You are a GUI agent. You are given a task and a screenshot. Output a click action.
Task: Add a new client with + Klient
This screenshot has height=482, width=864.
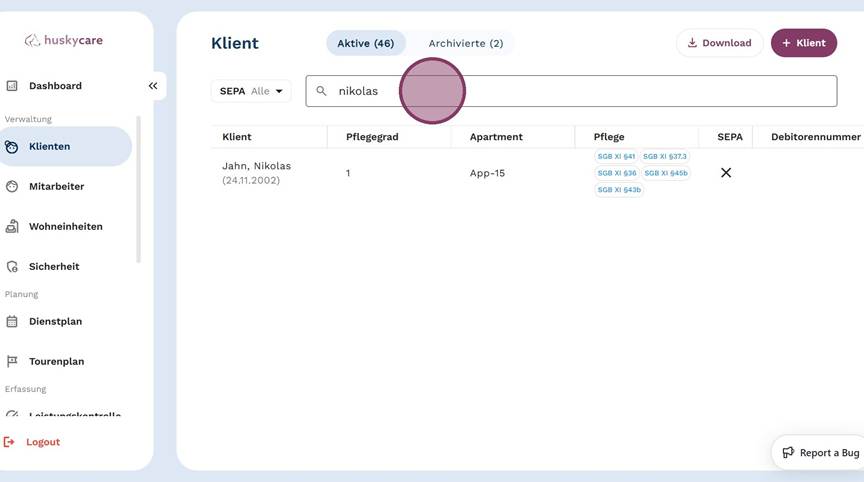[804, 43]
